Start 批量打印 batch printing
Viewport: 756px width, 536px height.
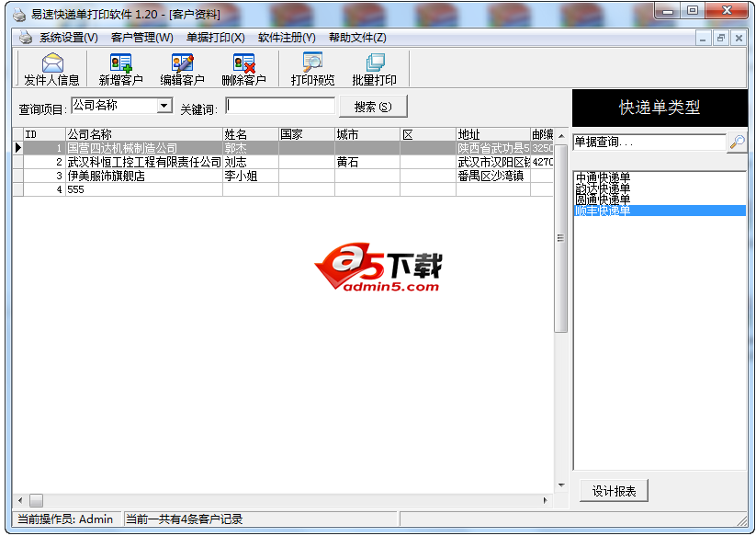pyautogui.click(x=374, y=69)
